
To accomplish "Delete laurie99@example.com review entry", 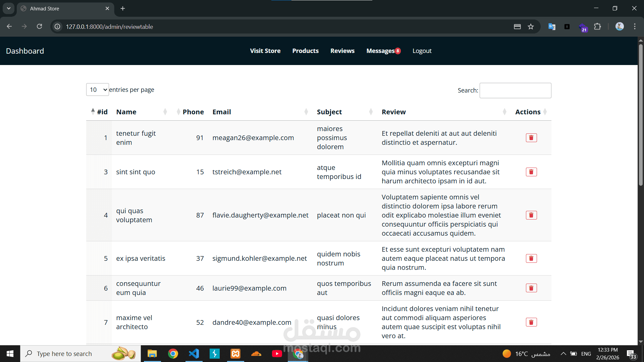I will pos(531,288).
